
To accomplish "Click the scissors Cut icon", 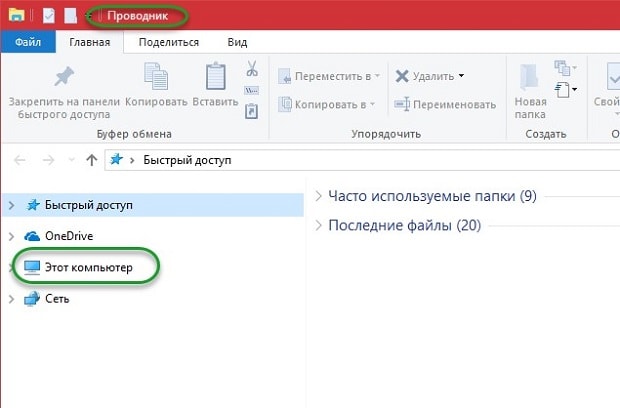I will click(x=252, y=68).
